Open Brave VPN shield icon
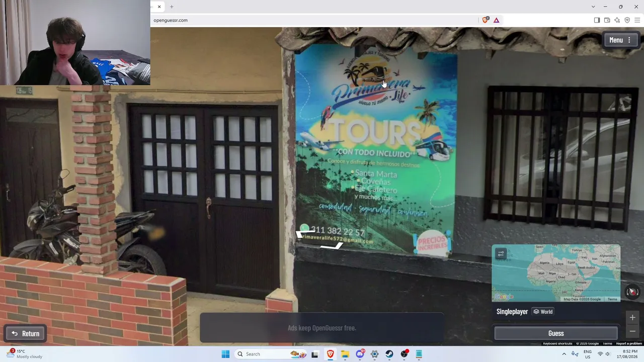 (627, 20)
